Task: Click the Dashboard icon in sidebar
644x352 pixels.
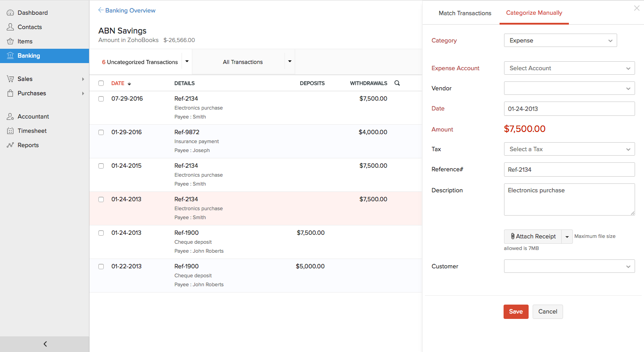Action: coord(10,13)
